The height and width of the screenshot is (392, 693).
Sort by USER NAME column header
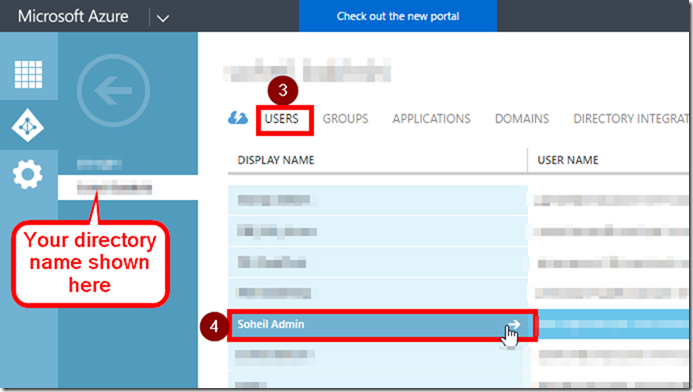(x=568, y=160)
